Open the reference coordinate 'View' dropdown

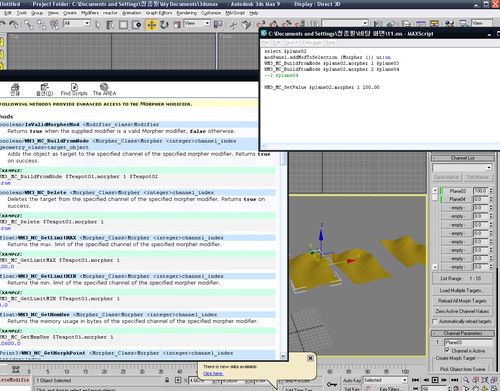point(197,23)
